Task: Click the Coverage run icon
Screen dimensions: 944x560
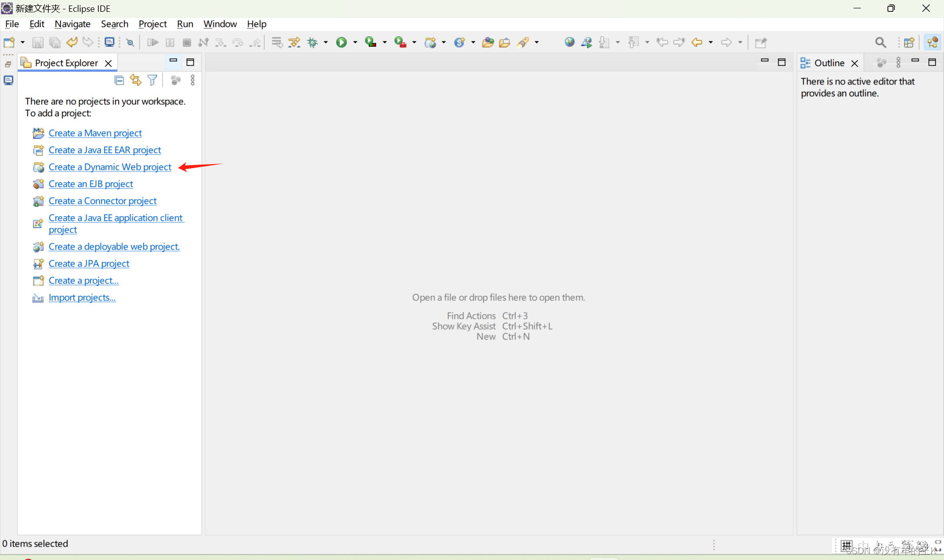Action: pos(371,43)
